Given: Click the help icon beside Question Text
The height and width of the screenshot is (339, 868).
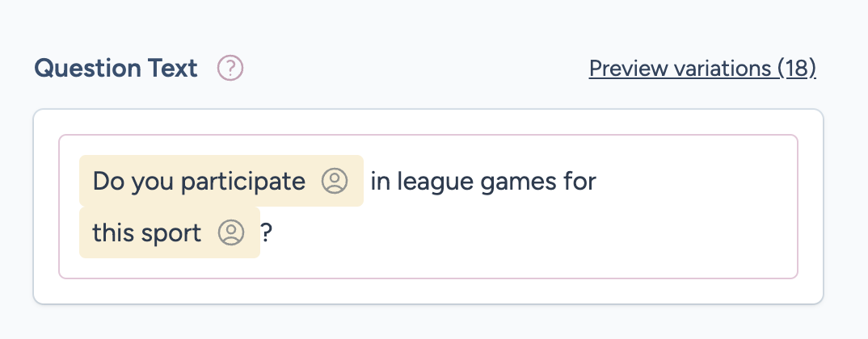Looking at the screenshot, I should click(230, 69).
